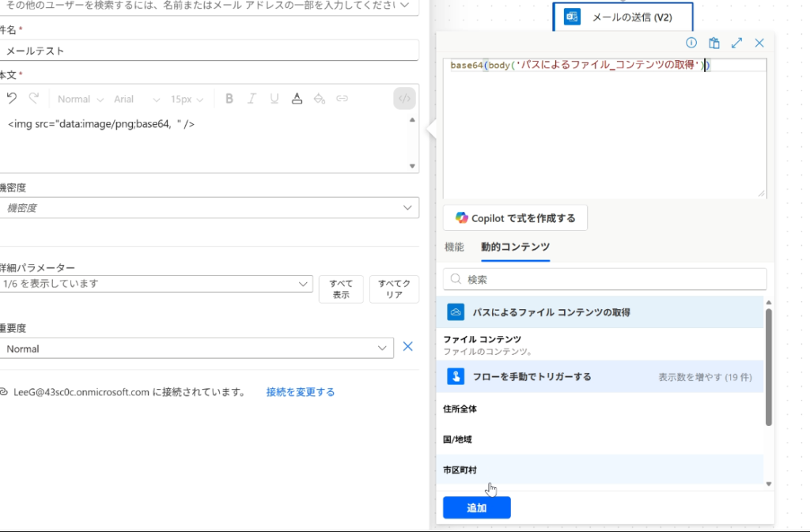810x532 pixels.
Task: Click the info icon in expression panel
Action: click(691, 43)
